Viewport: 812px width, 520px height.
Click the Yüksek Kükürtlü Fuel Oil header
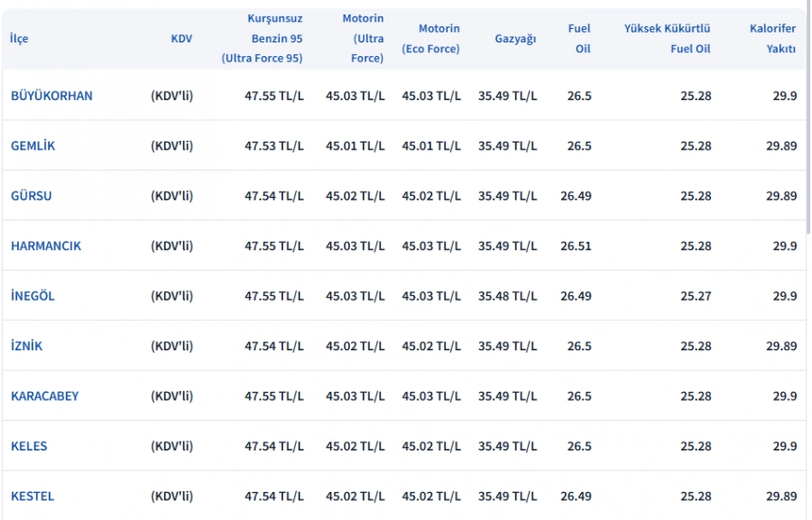tap(667, 39)
